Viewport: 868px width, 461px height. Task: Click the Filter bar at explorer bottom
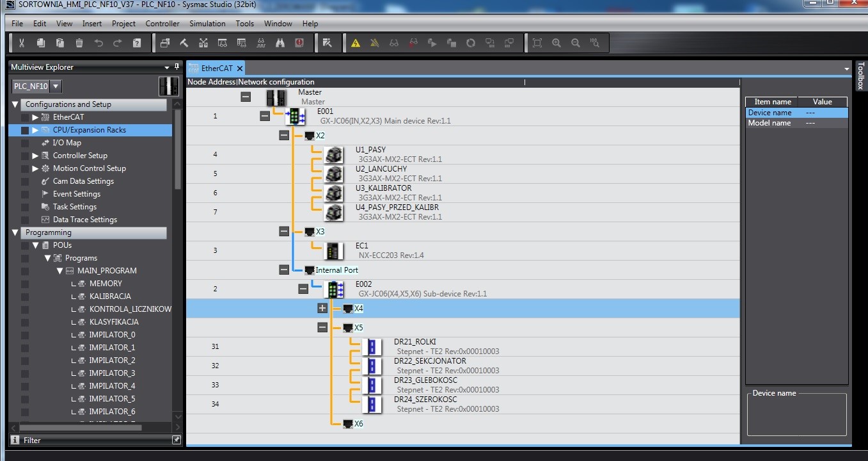pyautogui.click(x=96, y=440)
